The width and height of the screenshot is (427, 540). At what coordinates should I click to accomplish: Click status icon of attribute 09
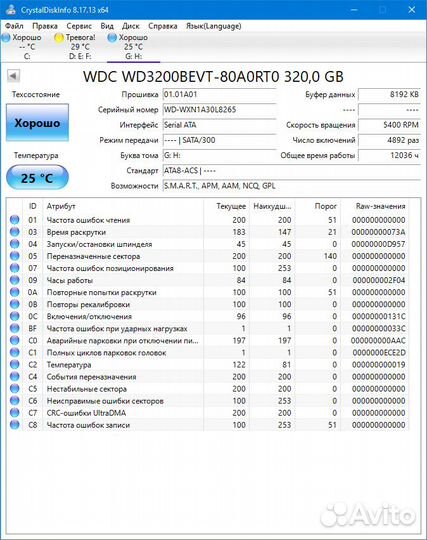tap(14, 280)
